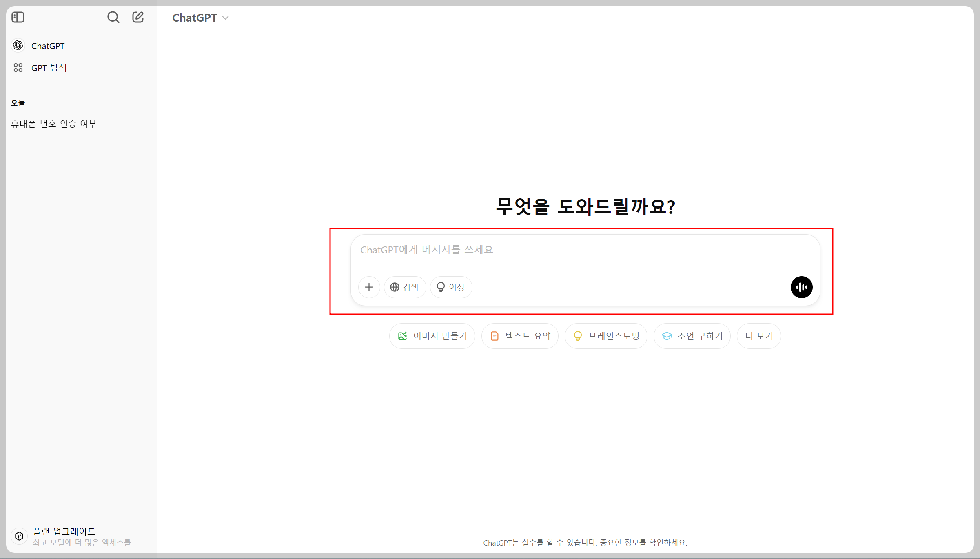Start a new chat with pencil icon
This screenshot has height=559, width=980.
click(x=138, y=17)
